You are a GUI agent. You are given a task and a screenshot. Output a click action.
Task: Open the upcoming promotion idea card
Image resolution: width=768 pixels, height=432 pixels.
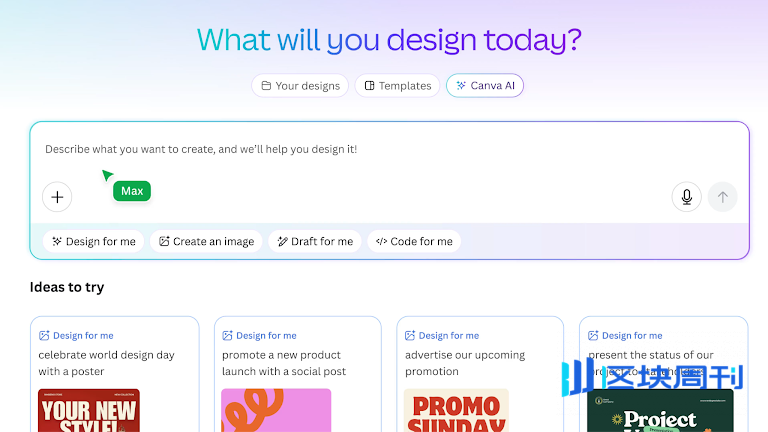click(480, 363)
